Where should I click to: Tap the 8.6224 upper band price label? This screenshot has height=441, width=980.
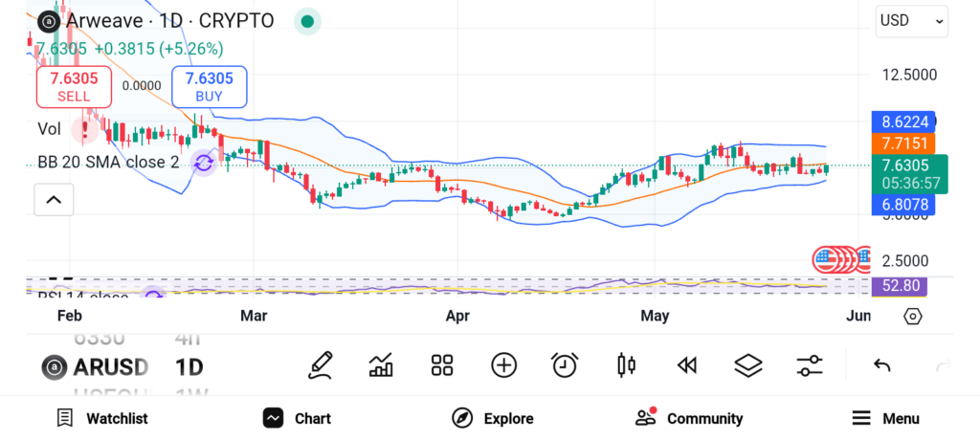pos(903,121)
